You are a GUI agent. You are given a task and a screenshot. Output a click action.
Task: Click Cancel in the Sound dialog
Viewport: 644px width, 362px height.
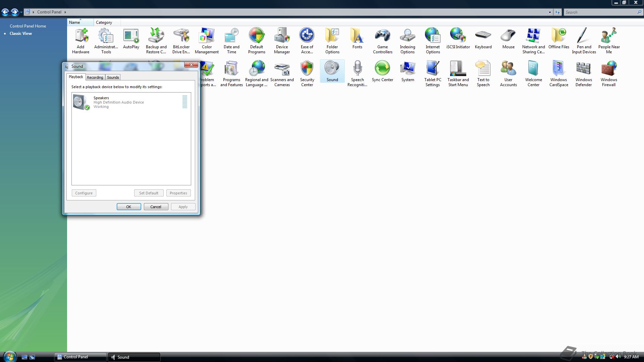[156, 207]
